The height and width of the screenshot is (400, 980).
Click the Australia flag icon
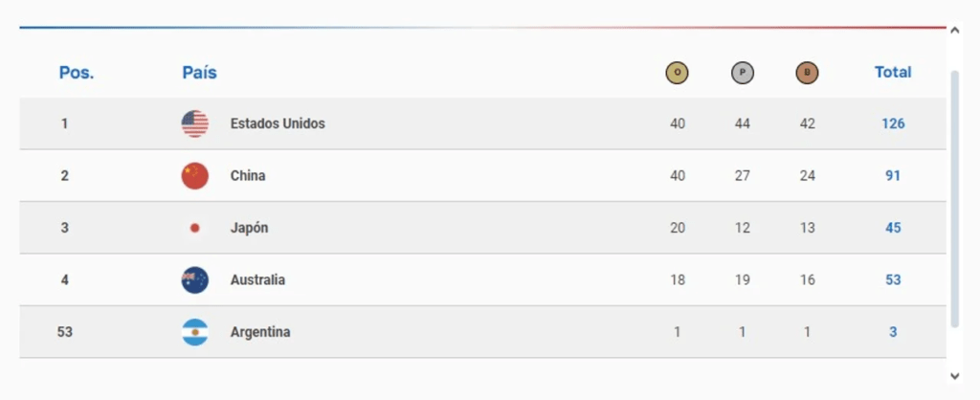pos(195,280)
